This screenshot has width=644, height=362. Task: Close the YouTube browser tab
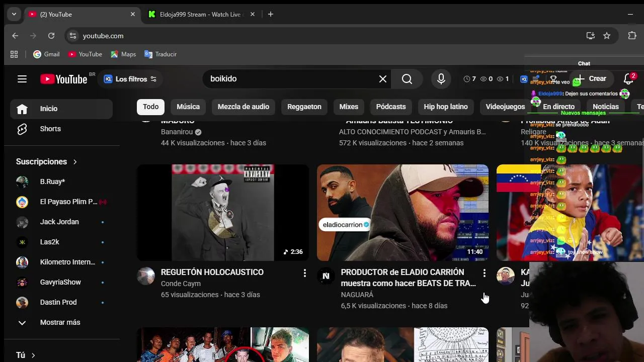point(133,14)
